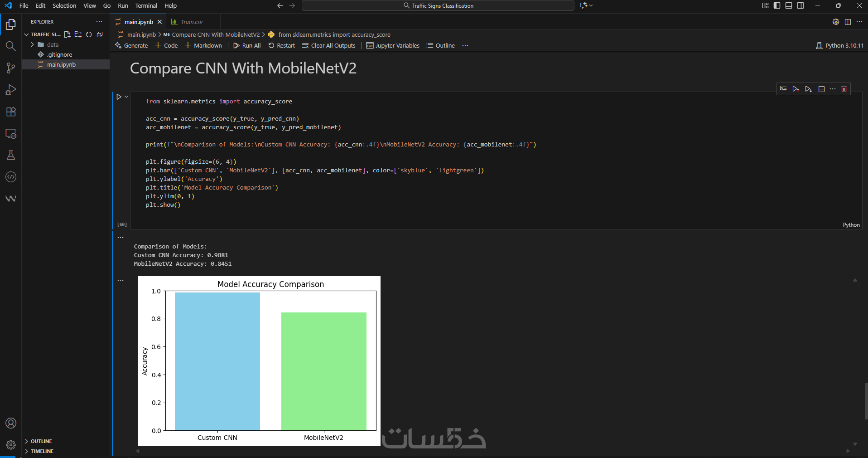Click Generate in the notebook toolbar
The width and height of the screenshot is (868, 458).
pos(132,45)
